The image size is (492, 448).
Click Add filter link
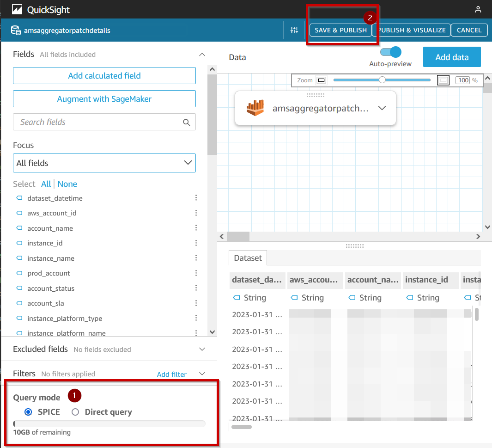172,374
